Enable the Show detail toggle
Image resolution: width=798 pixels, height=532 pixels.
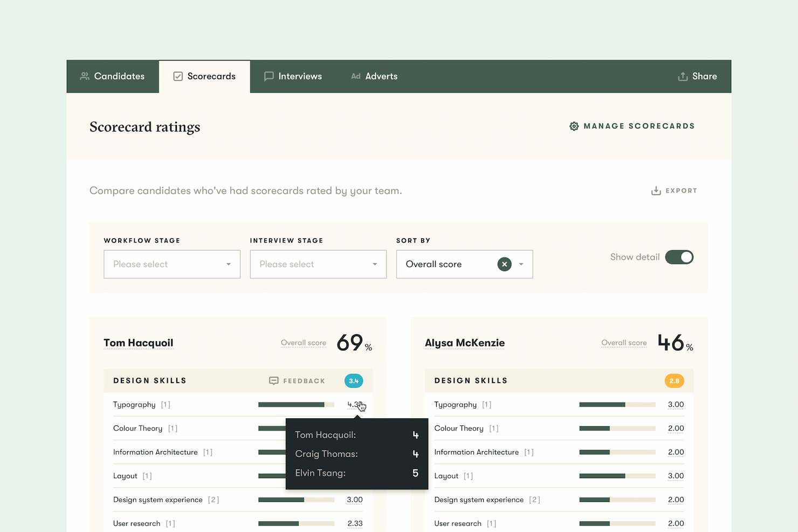coord(679,257)
